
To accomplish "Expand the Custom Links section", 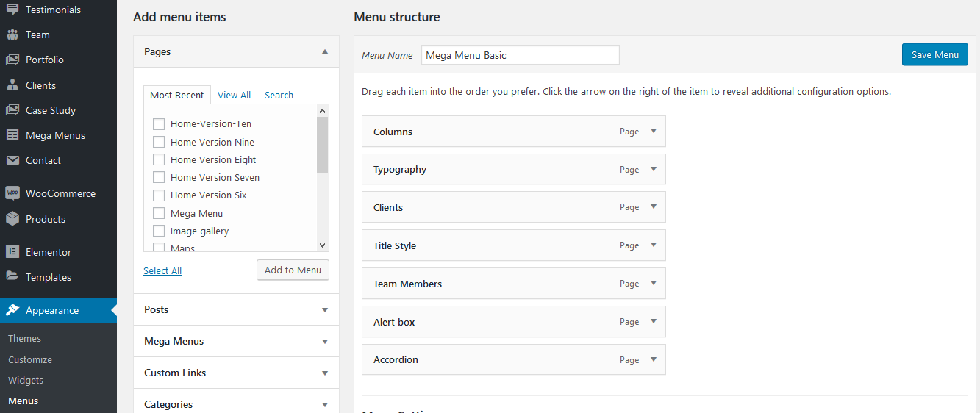I will 325,373.
